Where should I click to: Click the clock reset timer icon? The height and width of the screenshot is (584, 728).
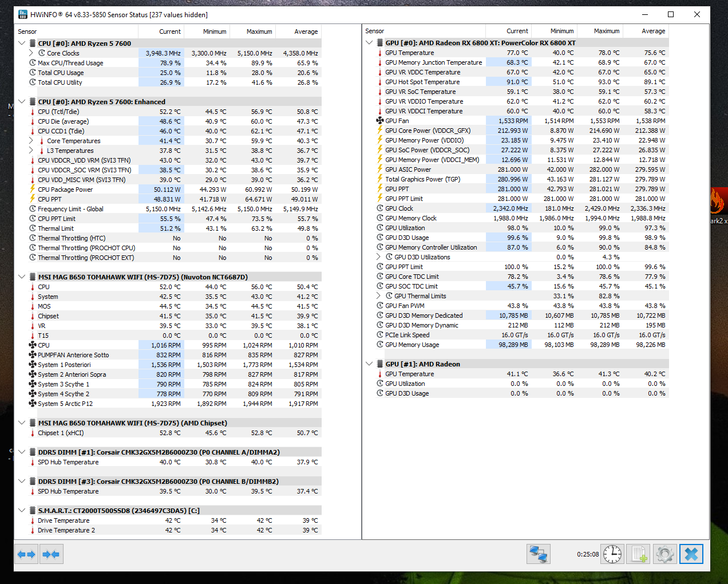612,554
